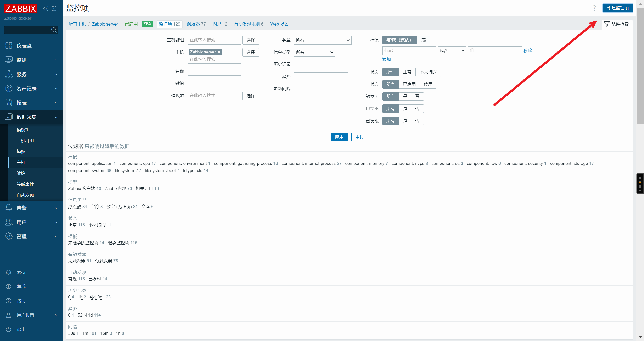Collapse the 数据采集 menu chevron
This screenshot has height=341, width=644.
click(56, 117)
